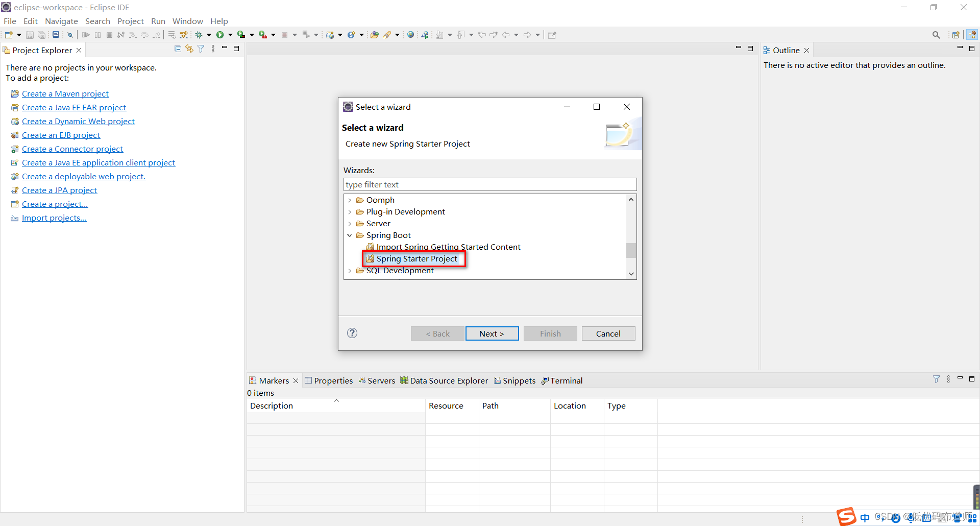Open dropdown arrow next to Run icon
The image size is (980, 526).
(x=230, y=35)
